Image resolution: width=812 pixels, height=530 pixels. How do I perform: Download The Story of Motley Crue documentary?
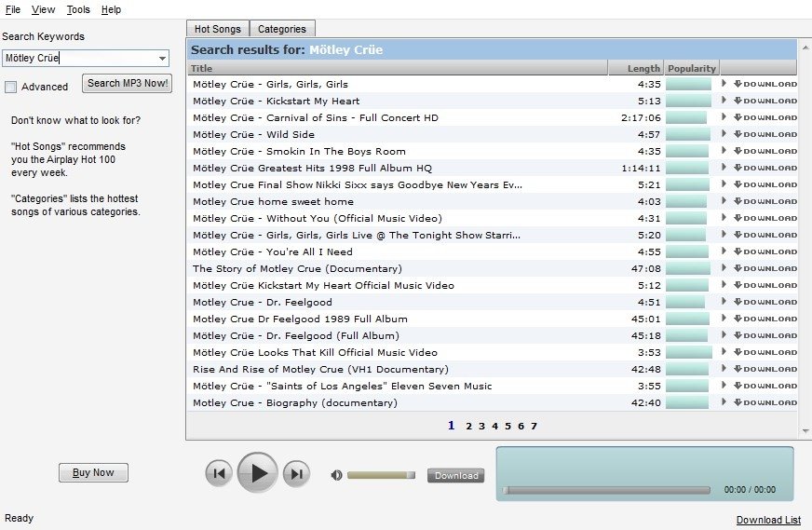click(765, 268)
